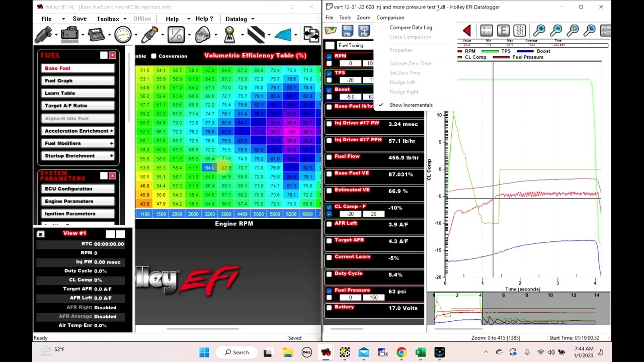
Task: Open the math calculator icon in Datalogger
Action: pos(486,31)
